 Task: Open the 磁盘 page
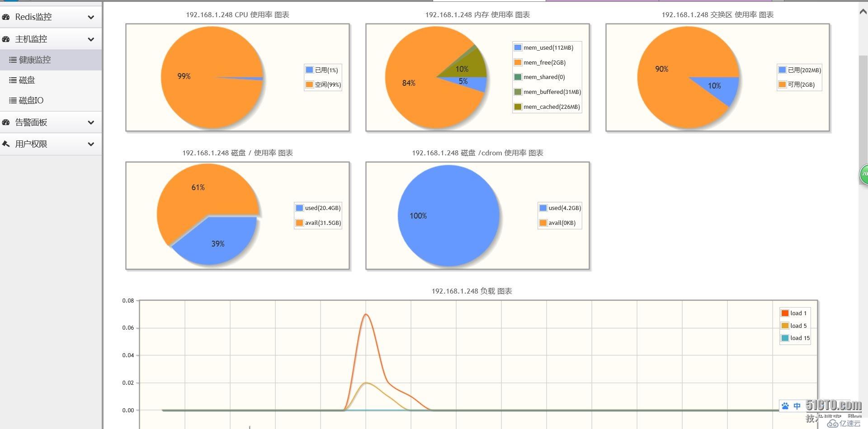[51, 80]
